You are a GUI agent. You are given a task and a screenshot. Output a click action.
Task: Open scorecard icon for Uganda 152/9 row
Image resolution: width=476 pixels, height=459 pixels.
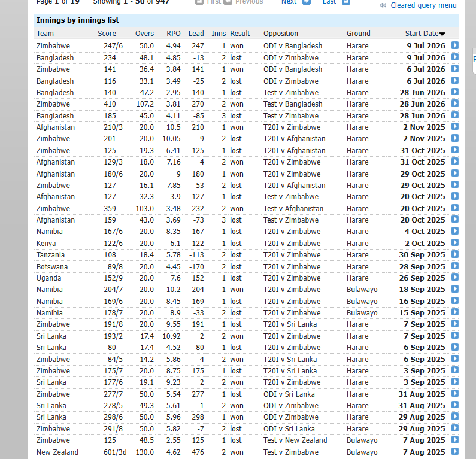click(x=455, y=278)
